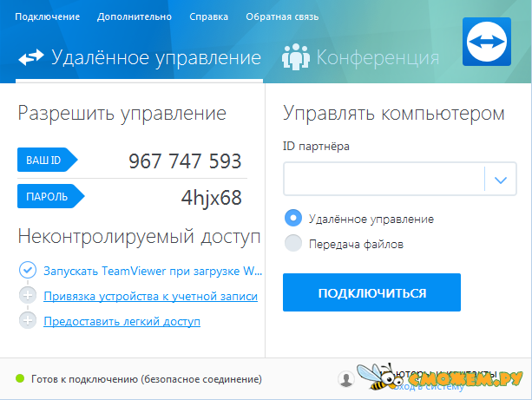Screen dimensions: 532x400
Task: Toggle the Запускать TeamViewer checkmark icon
Action: pos(28,270)
